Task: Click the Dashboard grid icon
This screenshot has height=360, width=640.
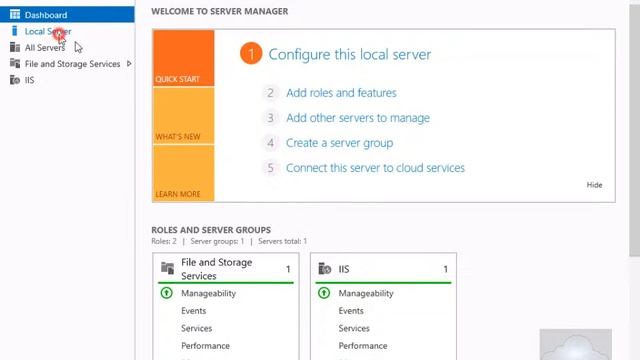Action: (15, 15)
